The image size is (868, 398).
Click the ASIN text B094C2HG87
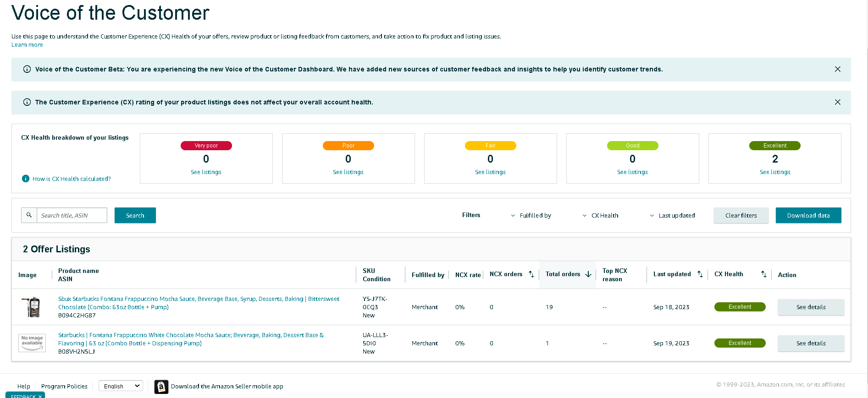point(77,316)
